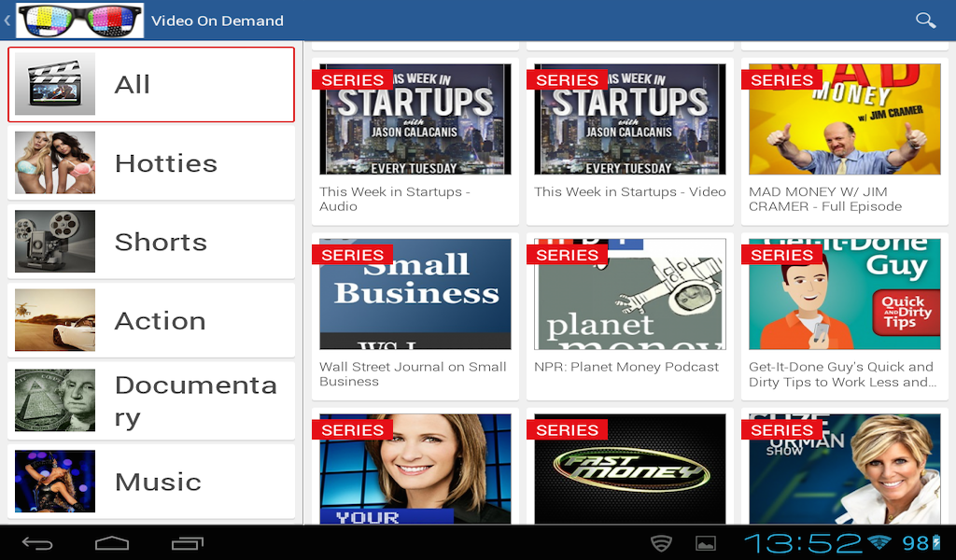Image resolution: width=956 pixels, height=560 pixels.
Task: Click 'Wall Street Journal on Small Business' title
Action: pyautogui.click(x=413, y=373)
